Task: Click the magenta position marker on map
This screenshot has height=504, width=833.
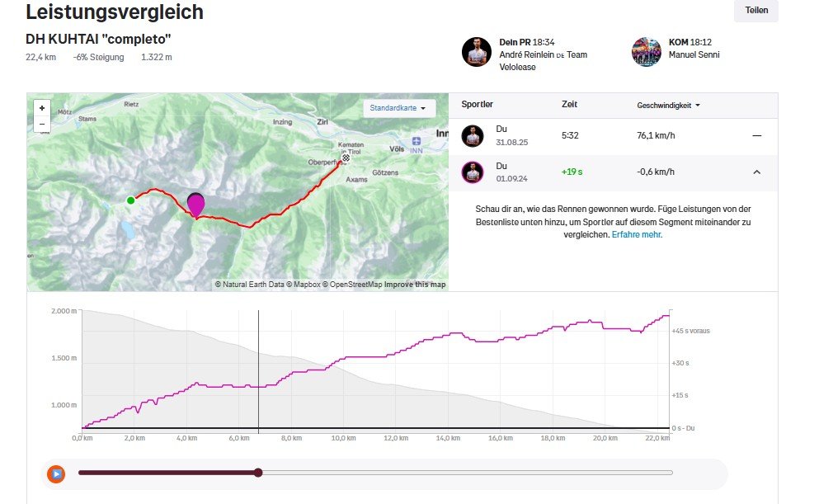Action: tap(196, 205)
